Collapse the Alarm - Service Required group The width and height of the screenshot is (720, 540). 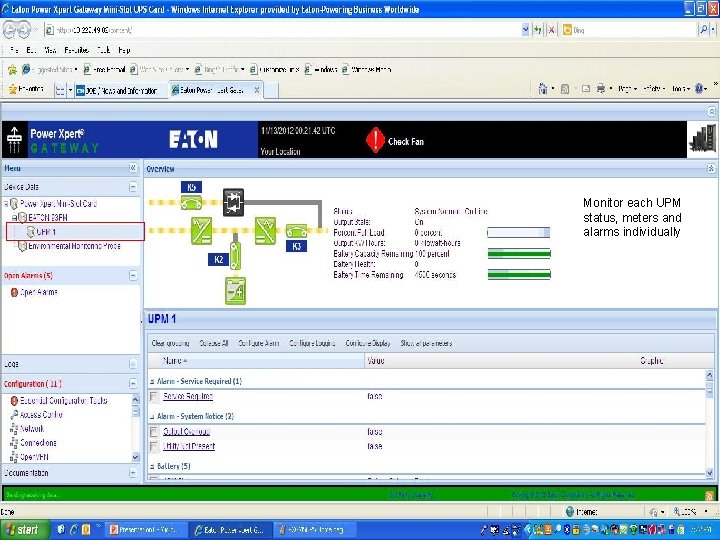(152, 382)
